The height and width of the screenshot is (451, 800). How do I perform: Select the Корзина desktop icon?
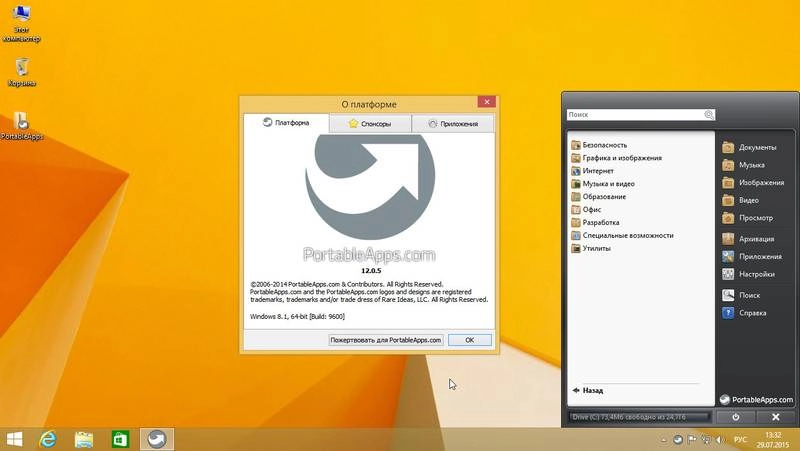21,72
